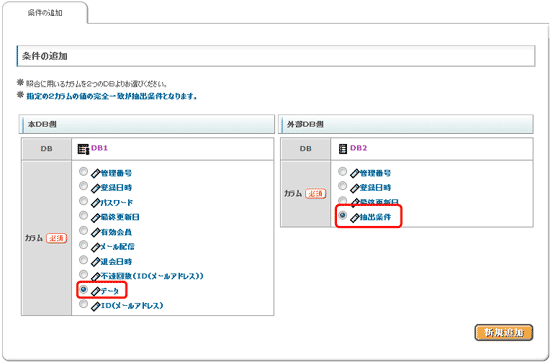Click the 外部DB側 section header

tap(406, 124)
